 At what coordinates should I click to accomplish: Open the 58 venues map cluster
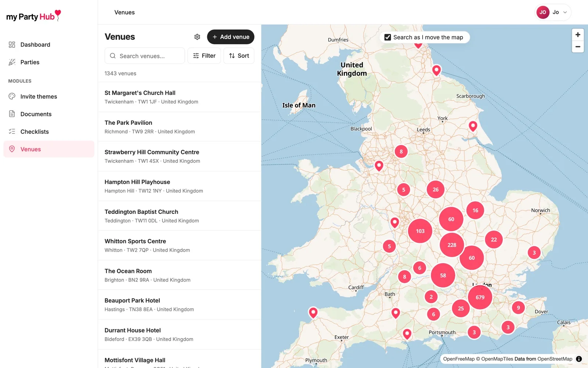coord(443,275)
